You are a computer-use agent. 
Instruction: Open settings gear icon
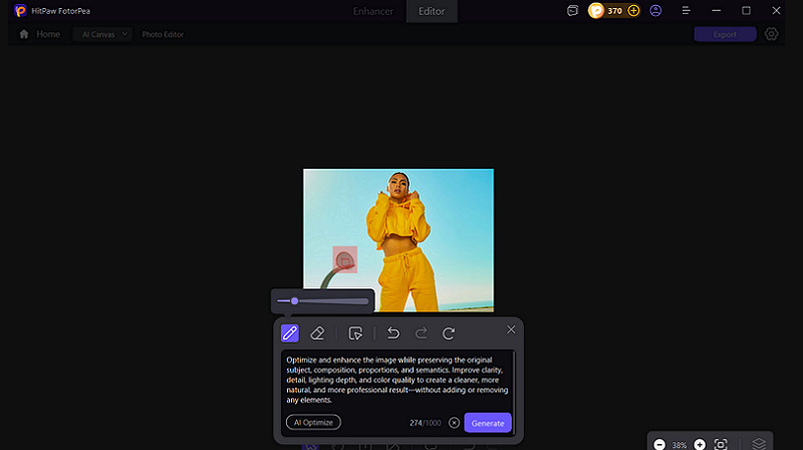coord(771,34)
